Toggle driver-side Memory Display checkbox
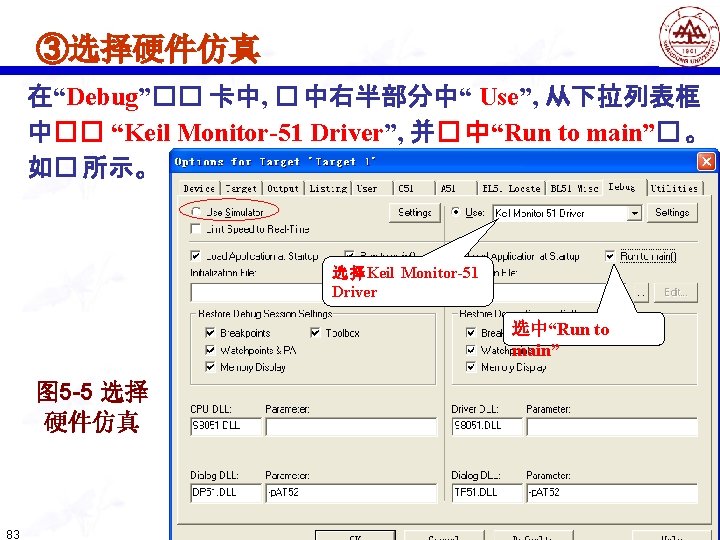 tap(471, 366)
